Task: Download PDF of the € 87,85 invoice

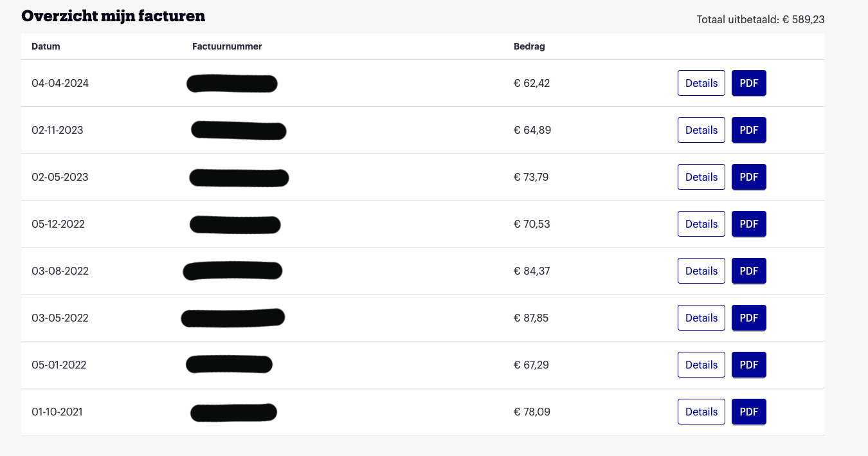Action: [x=749, y=318]
